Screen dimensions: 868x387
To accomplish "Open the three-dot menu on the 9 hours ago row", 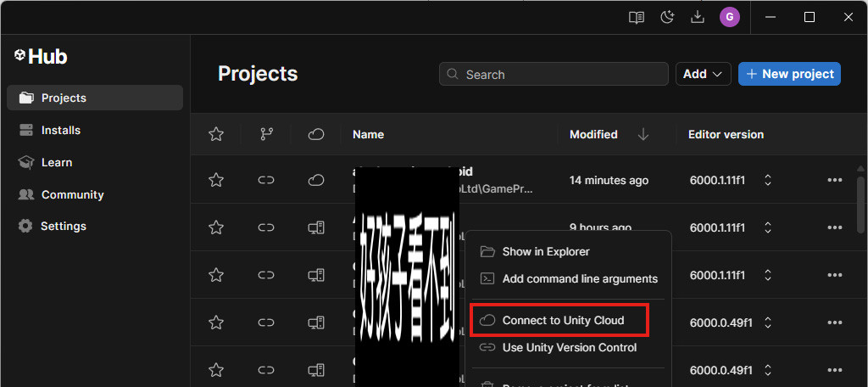I will (834, 227).
